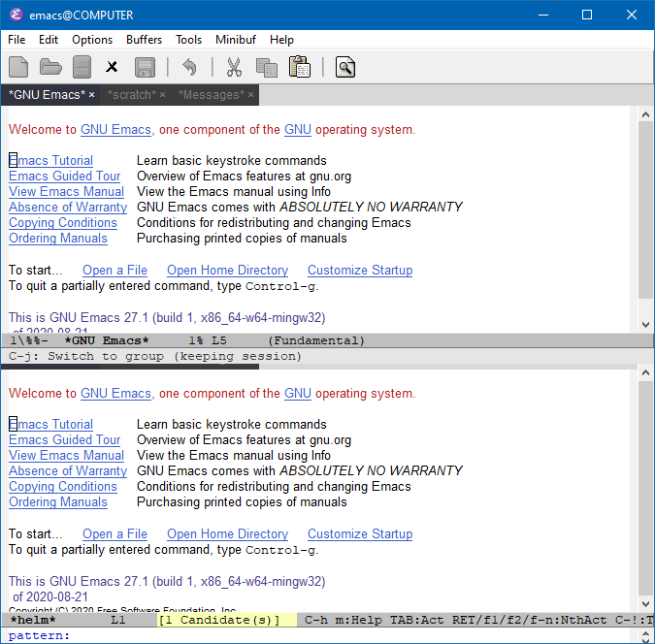
Task: Click (Fundamental) mode indicator in mode line
Action: [316, 340]
